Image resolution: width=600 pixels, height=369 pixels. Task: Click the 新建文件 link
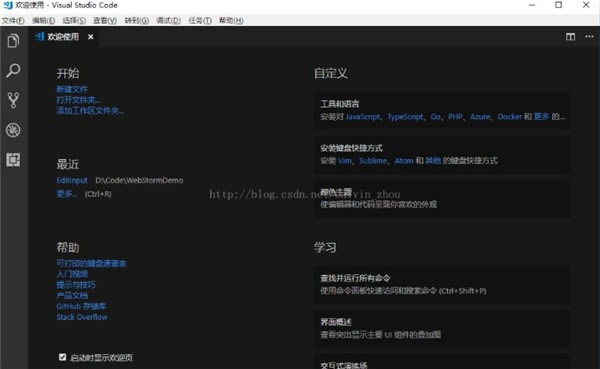click(x=72, y=89)
